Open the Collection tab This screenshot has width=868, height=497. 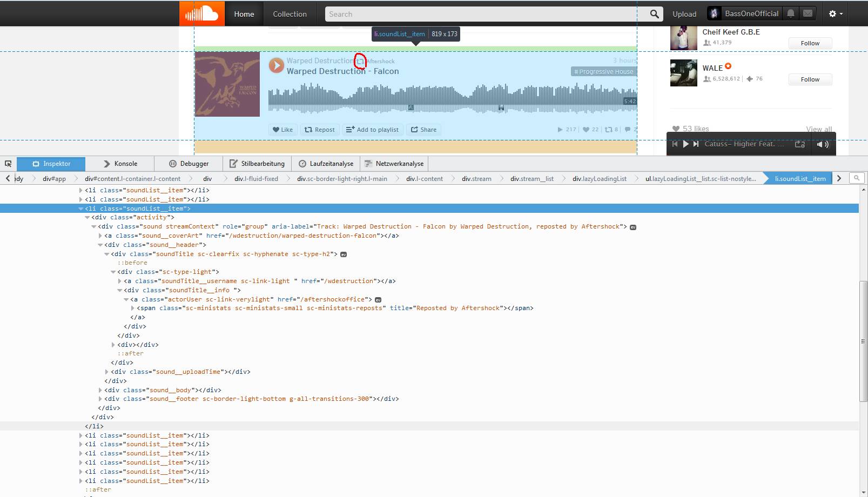pyautogui.click(x=290, y=14)
